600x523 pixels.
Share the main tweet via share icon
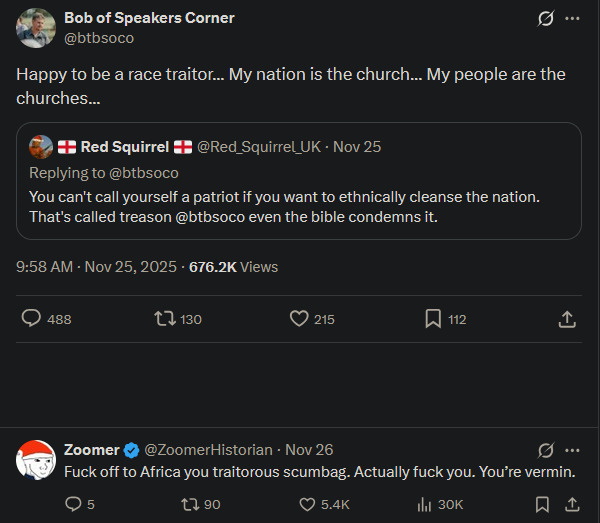tap(567, 319)
